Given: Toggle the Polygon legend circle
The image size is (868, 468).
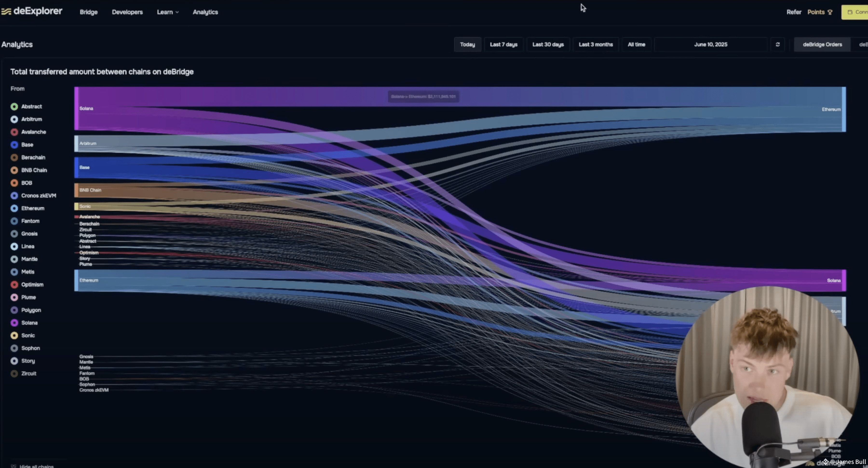Looking at the screenshot, I should point(14,310).
